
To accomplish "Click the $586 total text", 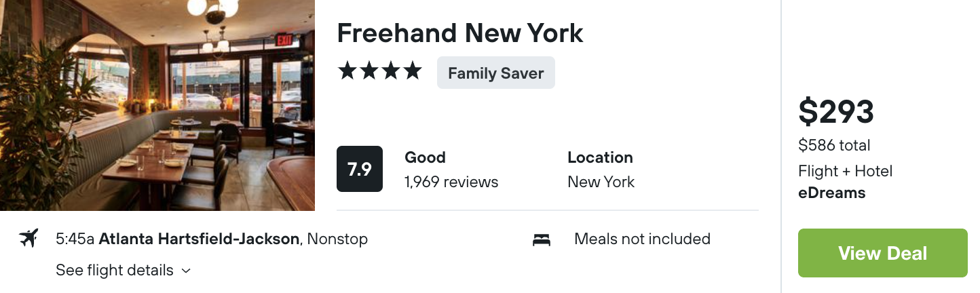I will coord(834,145).
